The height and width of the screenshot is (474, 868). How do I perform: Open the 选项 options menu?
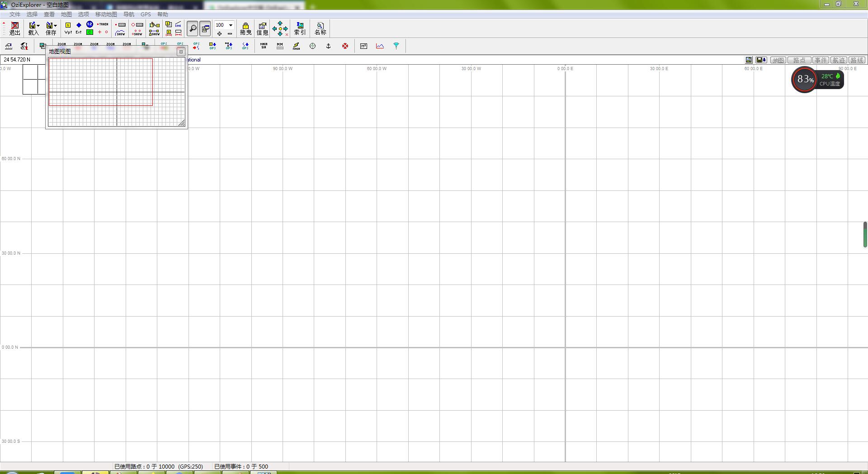click(x=84, y=14)
